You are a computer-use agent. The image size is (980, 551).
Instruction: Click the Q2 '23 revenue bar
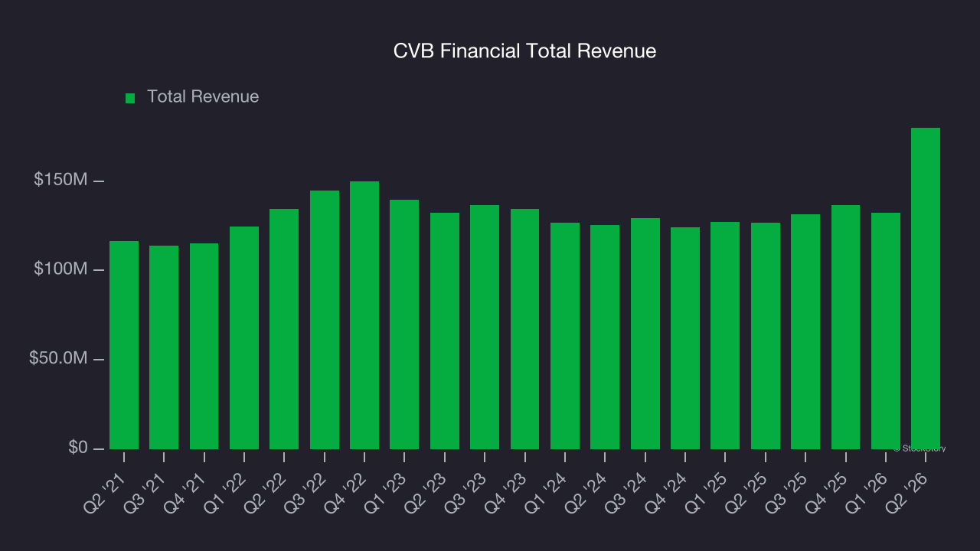tap(445, 331)
